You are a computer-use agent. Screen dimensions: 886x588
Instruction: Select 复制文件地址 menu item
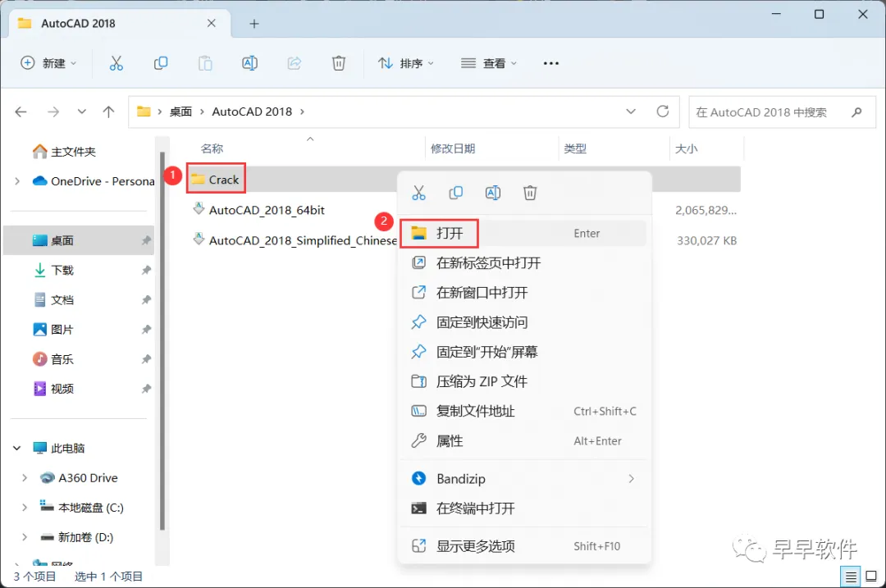pos(523,411)
